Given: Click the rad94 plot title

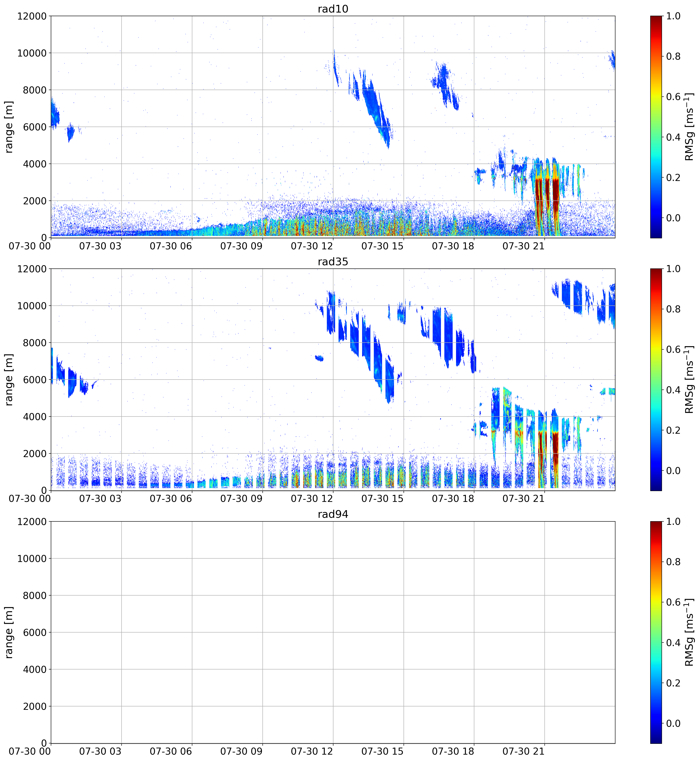Looking at the screenshot, I should point(333,514).
